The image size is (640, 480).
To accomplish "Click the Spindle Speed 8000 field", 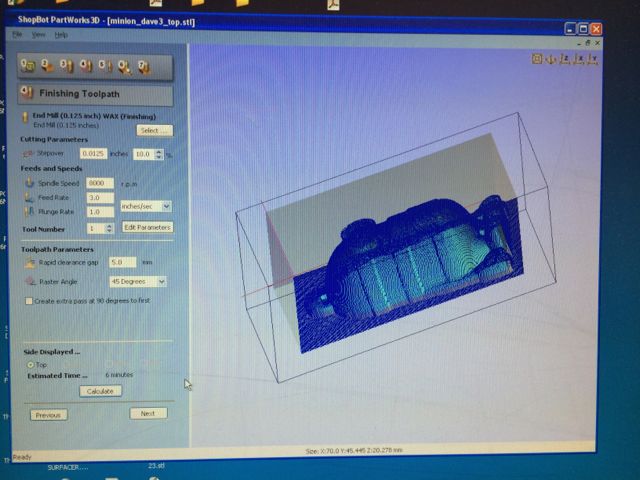I will coord(100,183).
